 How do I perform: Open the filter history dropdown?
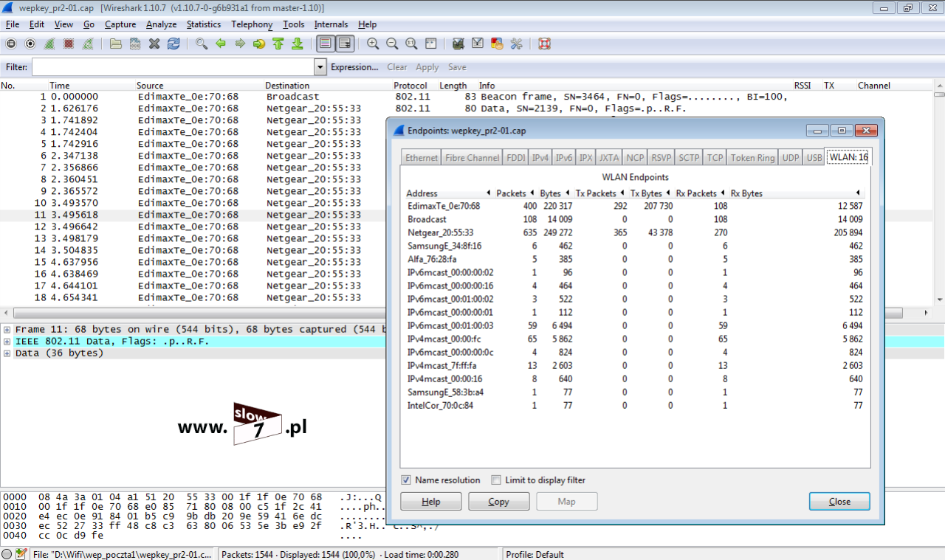320,67
